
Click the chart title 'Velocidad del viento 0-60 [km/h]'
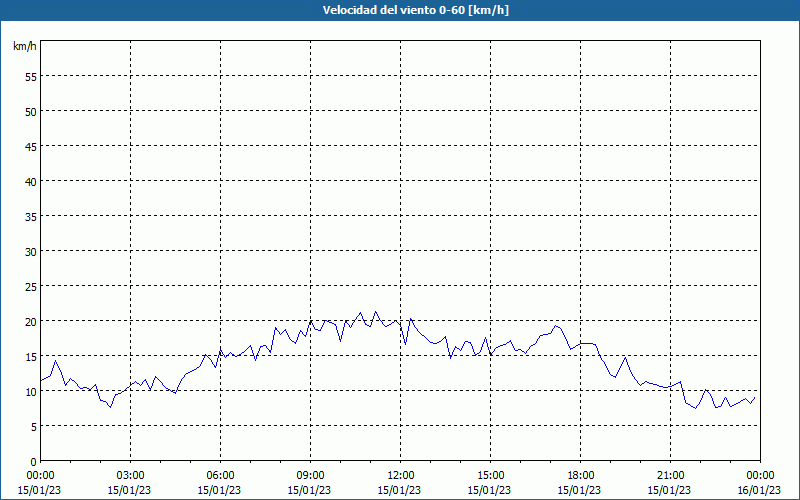415,10
